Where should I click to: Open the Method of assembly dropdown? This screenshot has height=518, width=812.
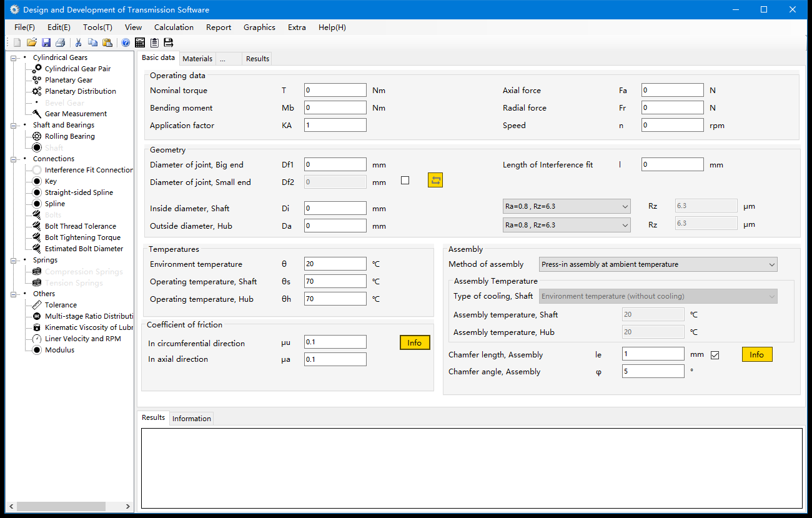[x=658, y=264]
